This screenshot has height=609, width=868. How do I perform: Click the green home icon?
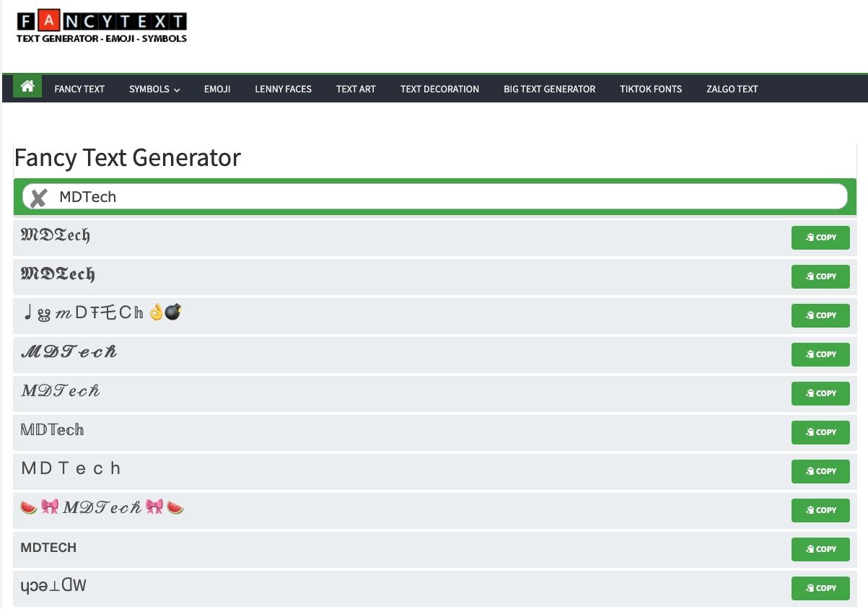click(x=27, y=87)
